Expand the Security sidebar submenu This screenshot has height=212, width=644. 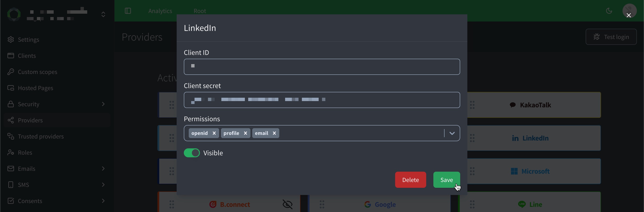pos(103,104)
